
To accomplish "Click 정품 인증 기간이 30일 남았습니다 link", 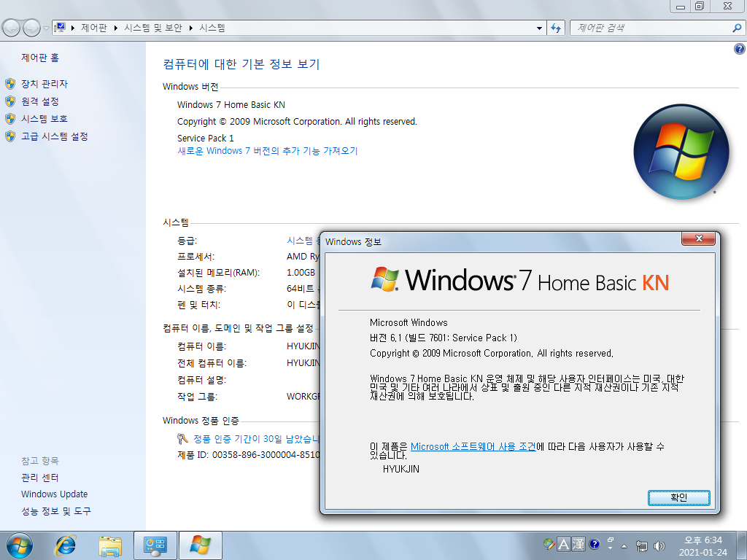I will click(256, 439).
